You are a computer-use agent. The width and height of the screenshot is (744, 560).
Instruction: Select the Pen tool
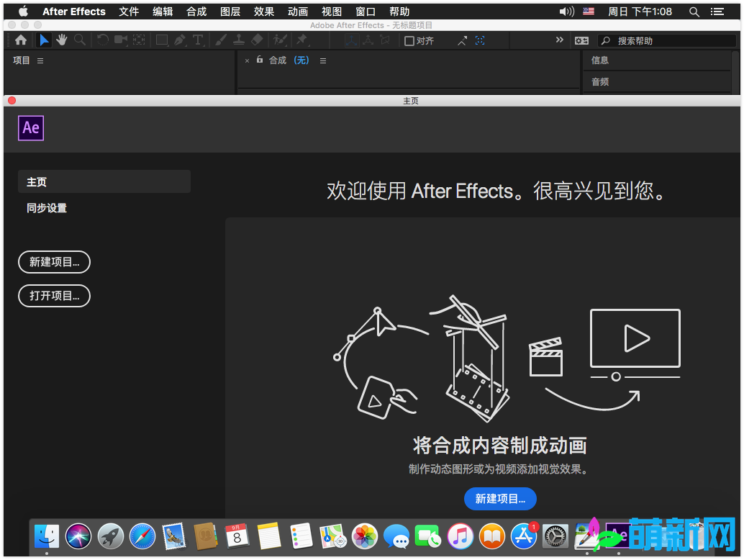[180, 40]
